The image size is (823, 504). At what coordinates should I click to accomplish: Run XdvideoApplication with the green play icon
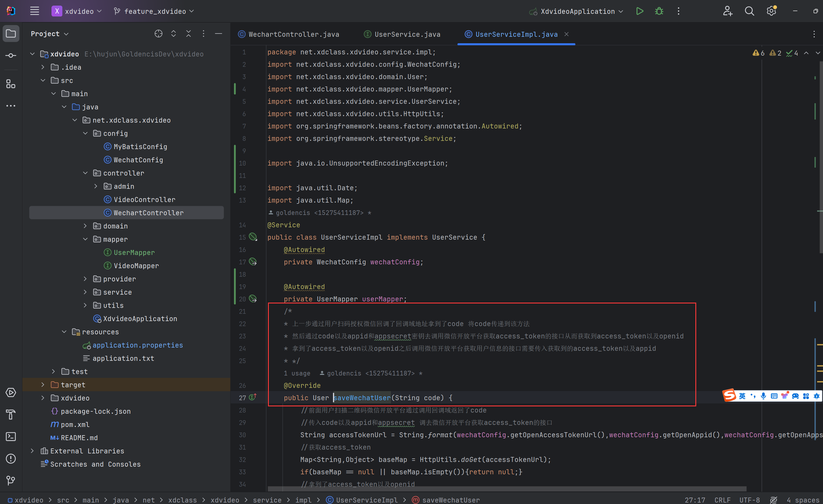coord(639,11)
